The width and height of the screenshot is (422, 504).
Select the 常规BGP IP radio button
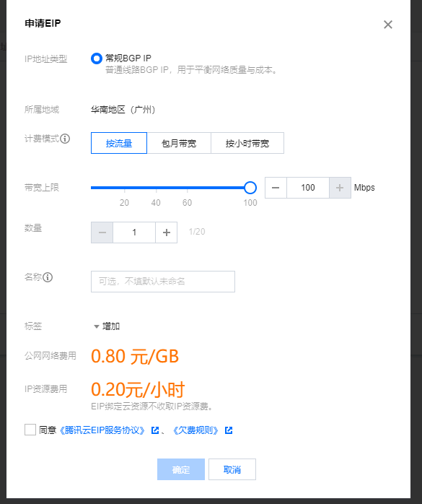(97, 58)
